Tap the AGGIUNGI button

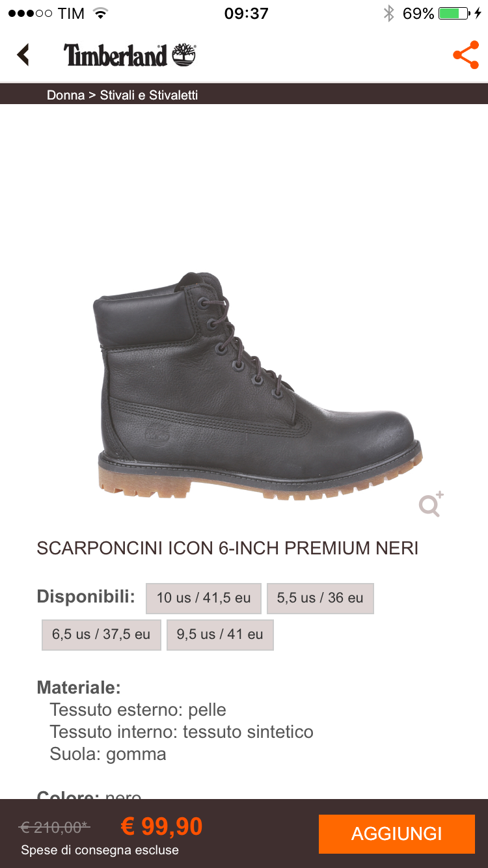(397, 834)
